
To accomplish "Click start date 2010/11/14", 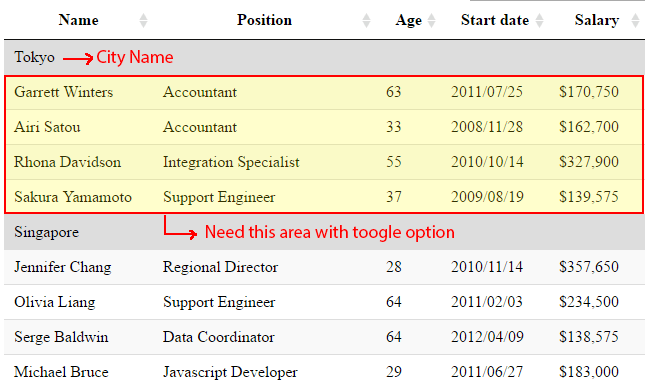I will (487, 267).
